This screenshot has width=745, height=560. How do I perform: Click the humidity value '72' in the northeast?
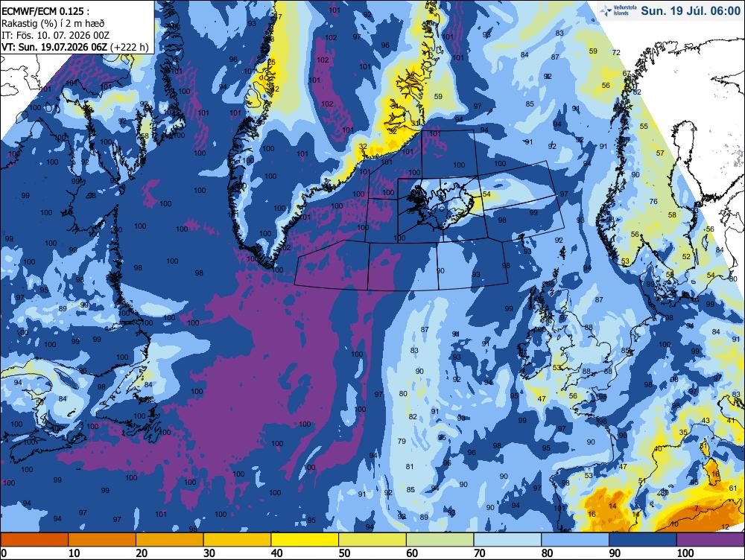616,52
